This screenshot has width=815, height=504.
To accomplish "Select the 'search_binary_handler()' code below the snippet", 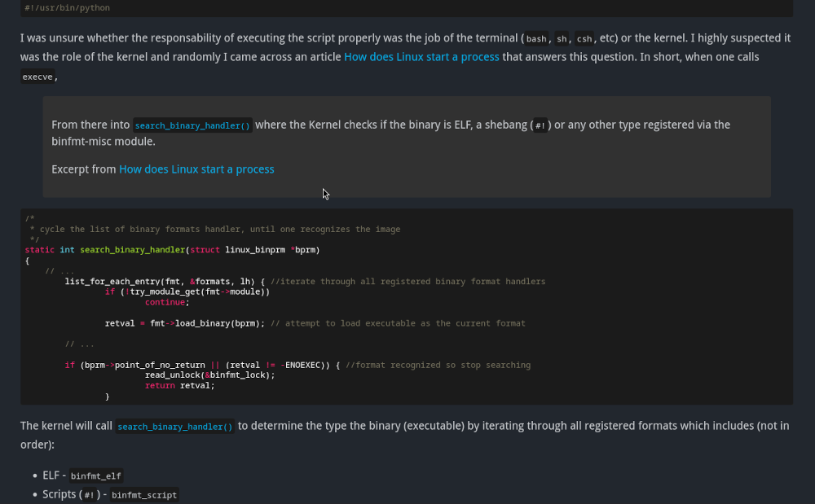I will (x=174, y=426).
